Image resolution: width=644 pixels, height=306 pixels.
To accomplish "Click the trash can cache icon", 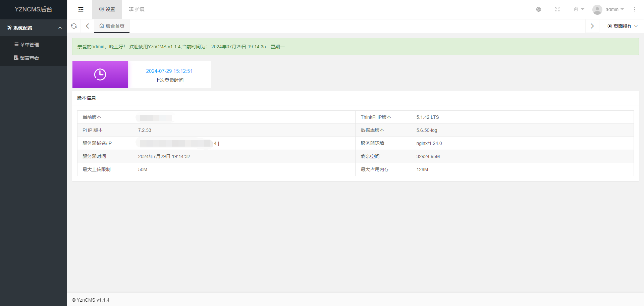I will (576, 9).
